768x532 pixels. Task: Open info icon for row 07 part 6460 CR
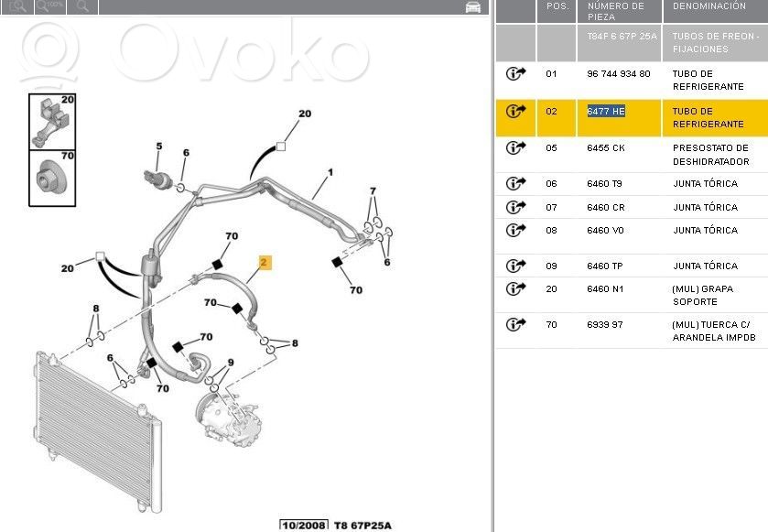[x=515, y=207]
